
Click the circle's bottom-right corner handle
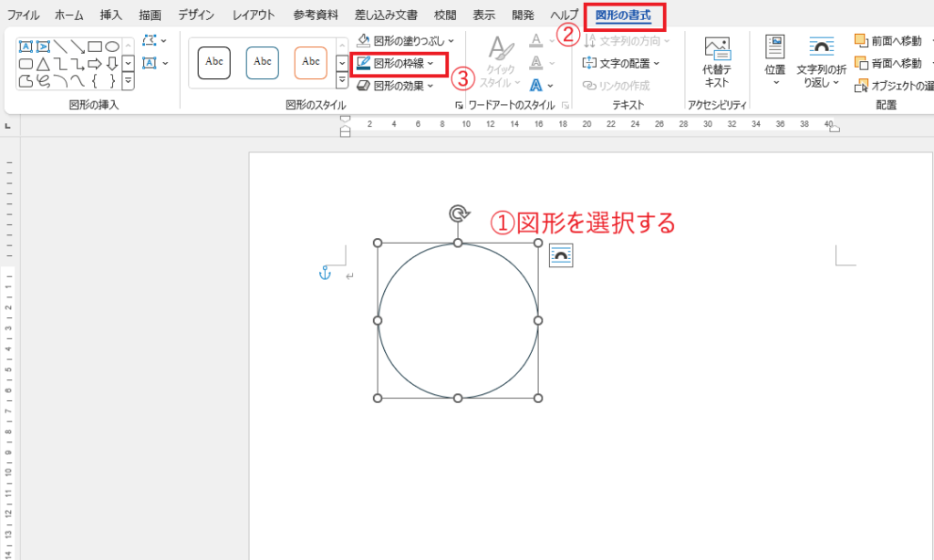[538, 398]
